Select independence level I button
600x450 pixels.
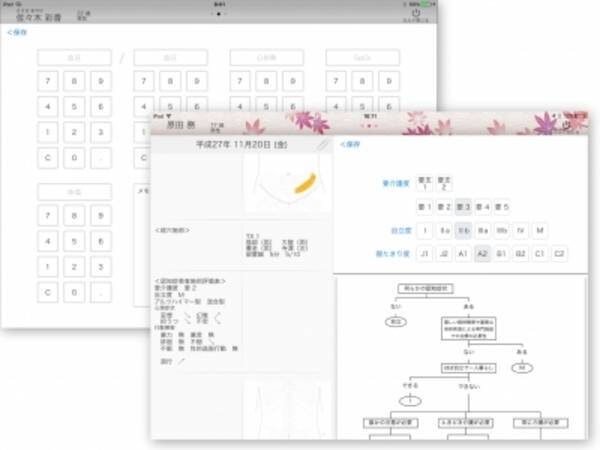point(425,230)
